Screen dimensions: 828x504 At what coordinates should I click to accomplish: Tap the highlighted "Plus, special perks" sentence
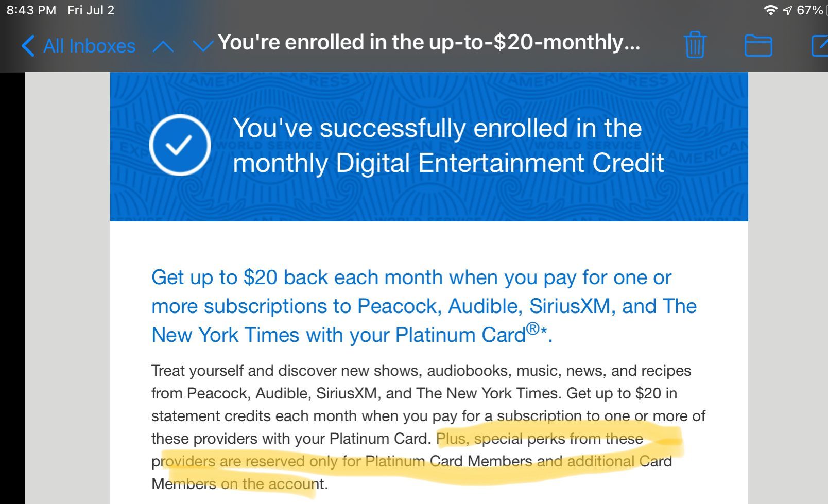[412, 461]
